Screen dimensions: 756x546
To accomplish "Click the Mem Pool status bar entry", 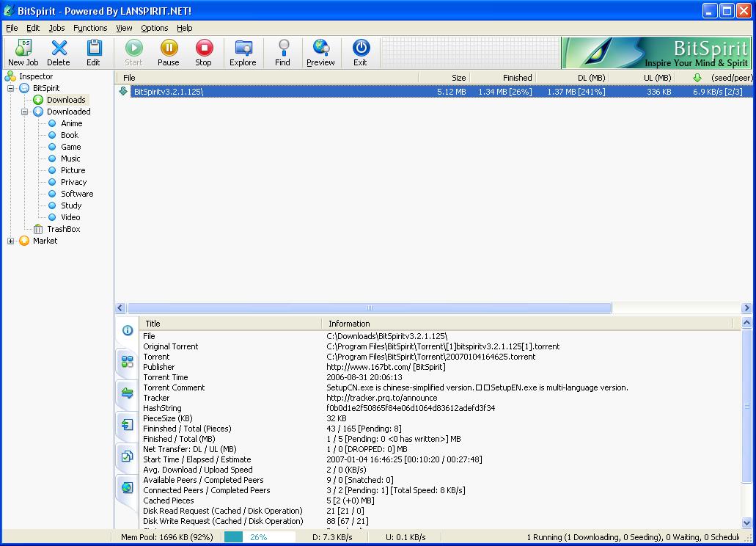I will click(167, 537).
